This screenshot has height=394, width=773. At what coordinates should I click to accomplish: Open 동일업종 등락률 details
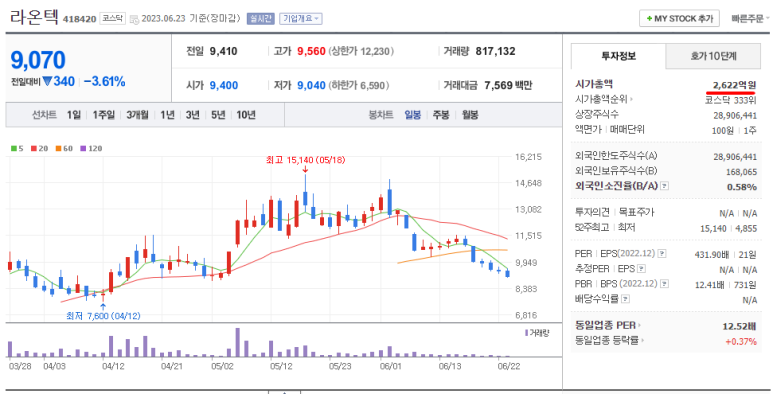point(610,340)
